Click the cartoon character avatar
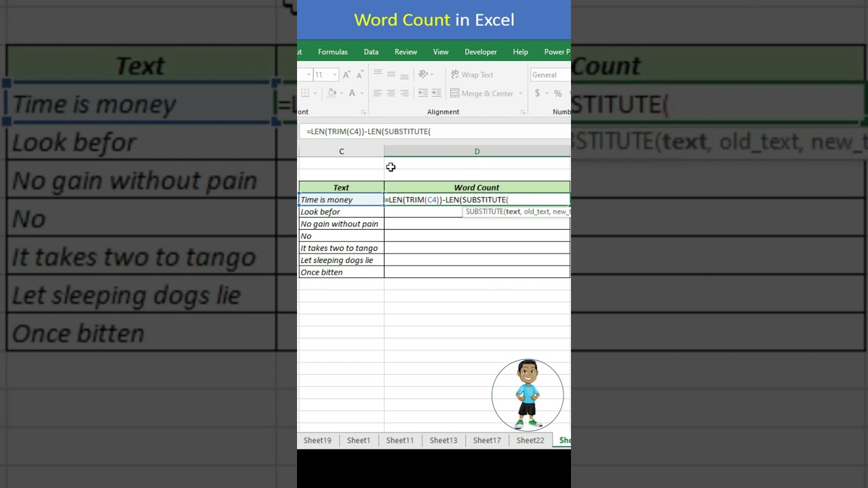The height and width of the screenshot is (488, 868). pos(528,395)
